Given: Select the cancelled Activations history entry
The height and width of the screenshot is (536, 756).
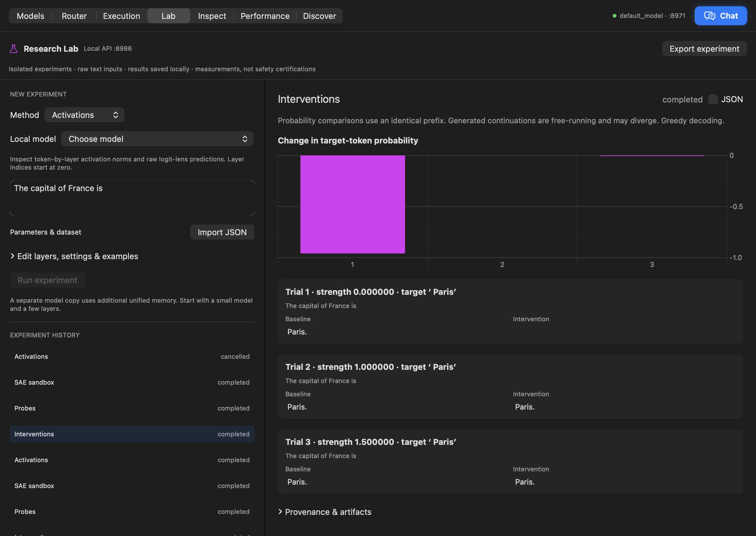Looking at the screenshot, I should [132, 357].
